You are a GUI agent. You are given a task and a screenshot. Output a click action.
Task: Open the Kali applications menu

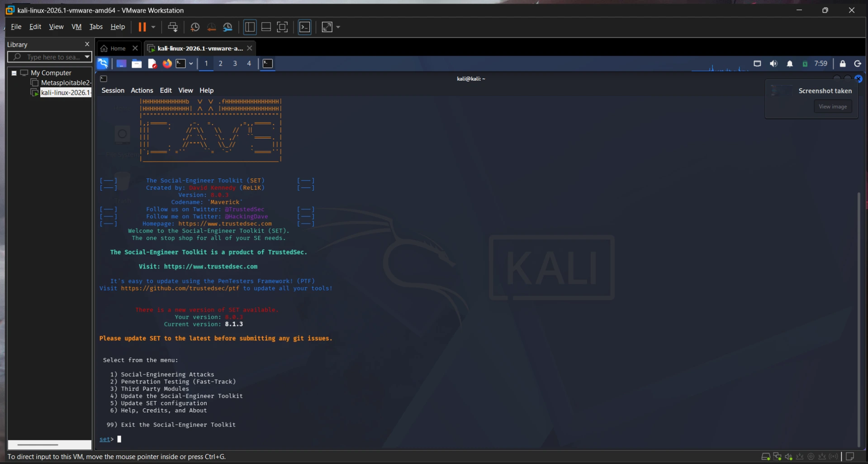(103, 63)
